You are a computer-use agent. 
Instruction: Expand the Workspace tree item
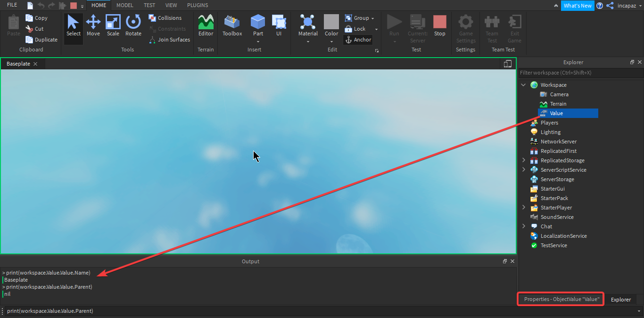pos(523,84)
